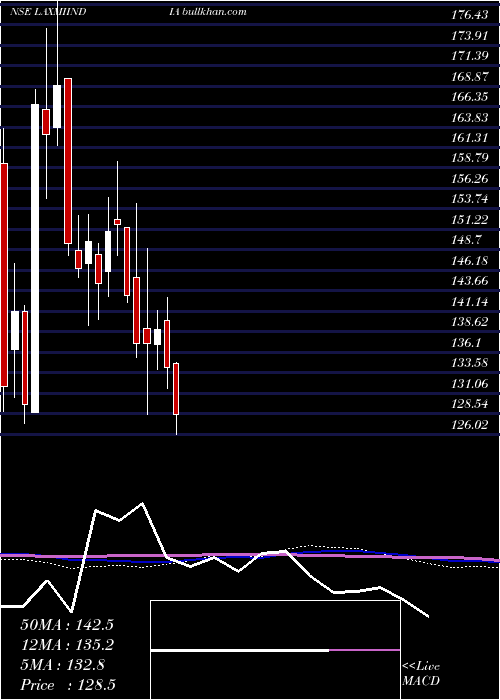Click the 141.14 price axis label
Screen dimensions: 500x700
(x=469, y=301)
